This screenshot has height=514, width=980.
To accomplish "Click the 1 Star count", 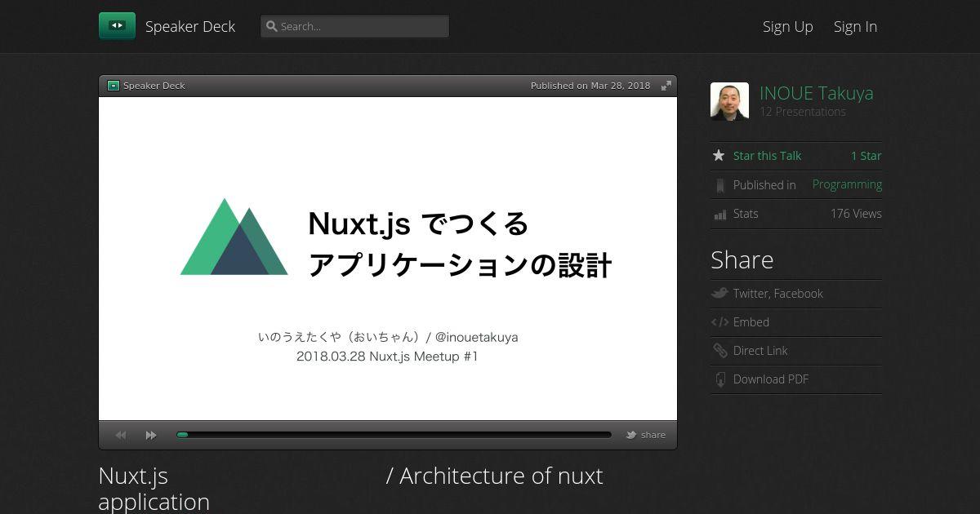I will tap(866, 156).
